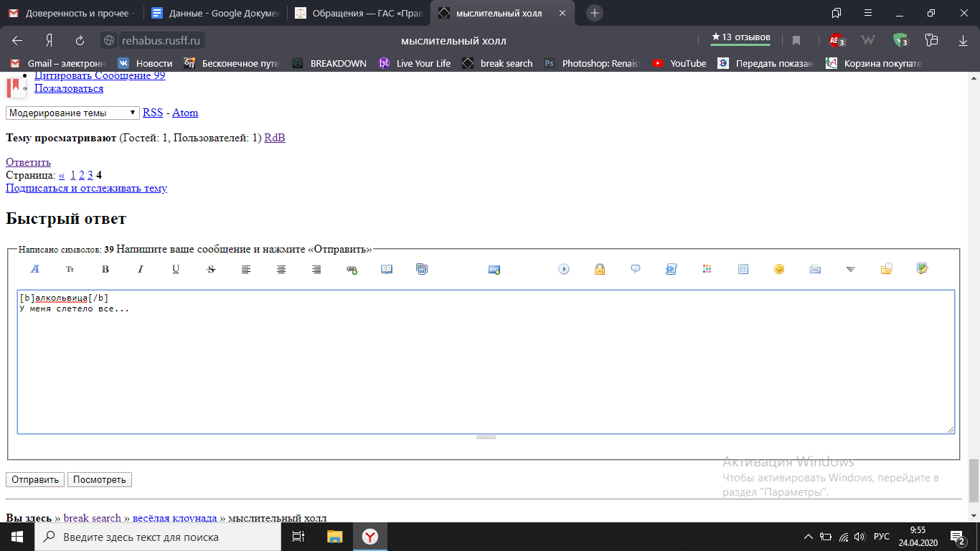Open Windows Start menu
Viewport: 980px width, 551px height.
click(17, 537)
